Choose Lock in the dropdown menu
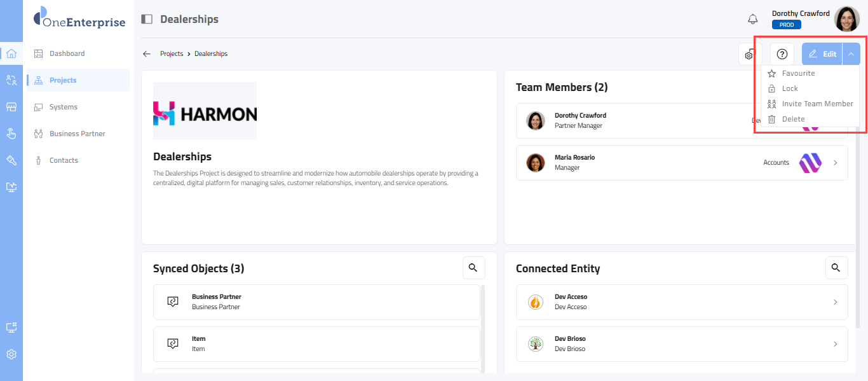Image resolution: width=868 pixels, height=381 pixels. coord(790,88)
